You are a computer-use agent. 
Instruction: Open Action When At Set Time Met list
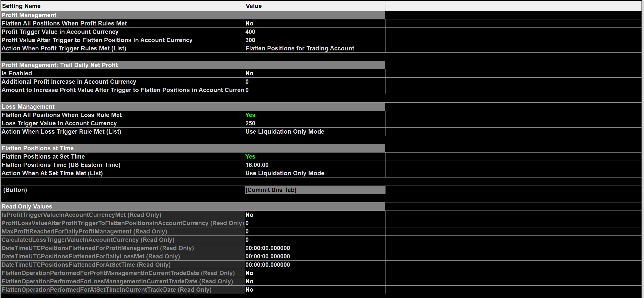[x=315, y=173]
